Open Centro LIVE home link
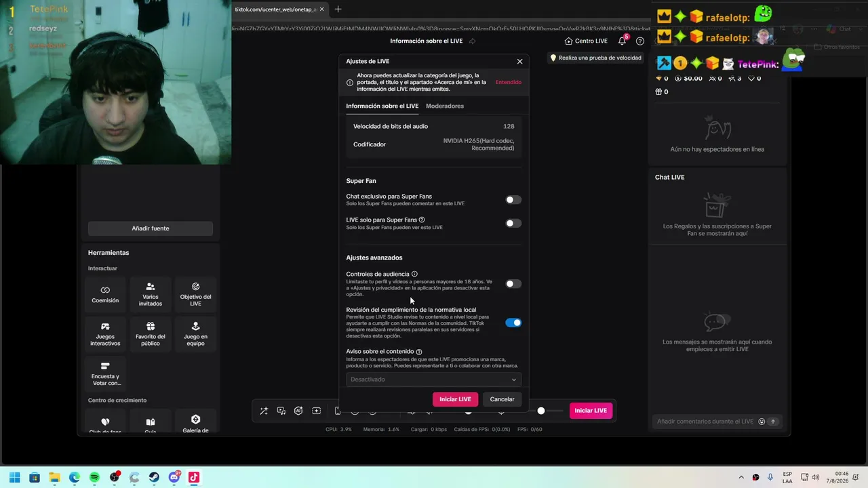868x488 pixels. 586,41
